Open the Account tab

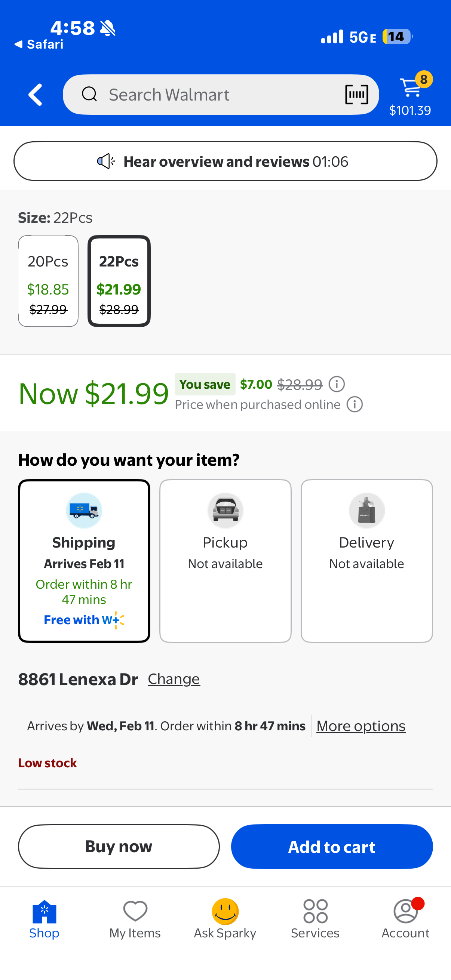click(405, 918)
